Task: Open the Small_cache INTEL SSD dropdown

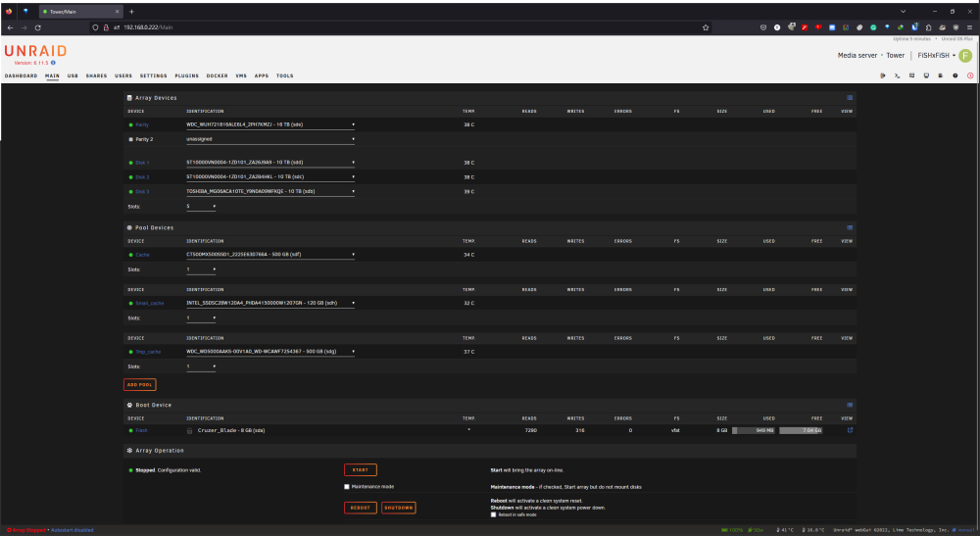Action: (270, 303)
